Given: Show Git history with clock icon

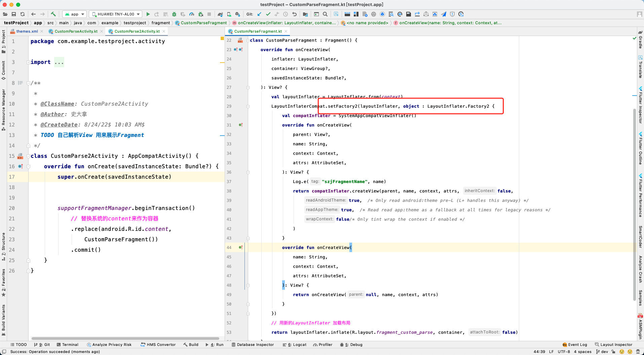Looking at the screenshot, I should tap(286, 14).
